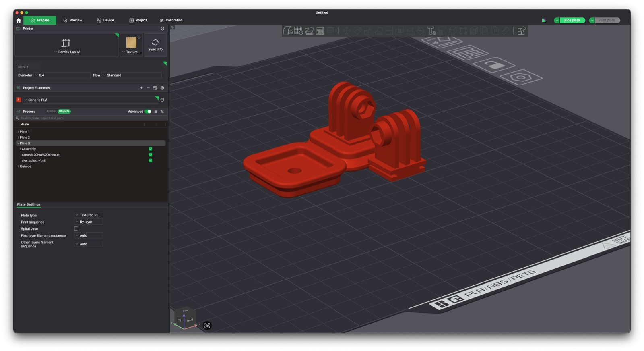Click the red filament 1 color swatch
The height and width of the screenshot is (351, 644).
pos(19,100)
